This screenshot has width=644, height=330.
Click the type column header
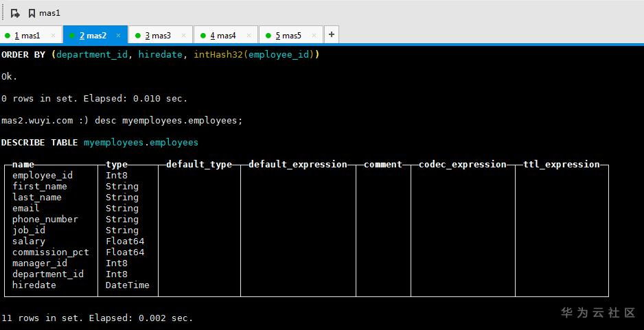coord(117,164)
